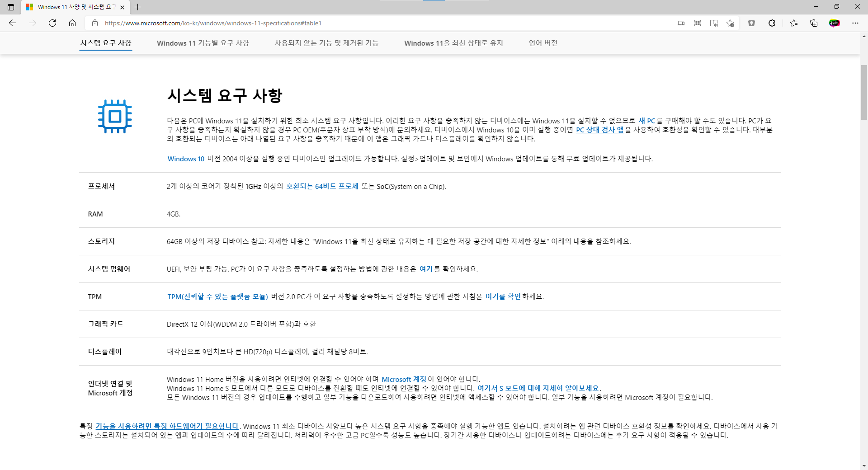Screen dimensions: 868x470
Task: Open the PC 상태 검사 앱 link
Action: [599, 130]
